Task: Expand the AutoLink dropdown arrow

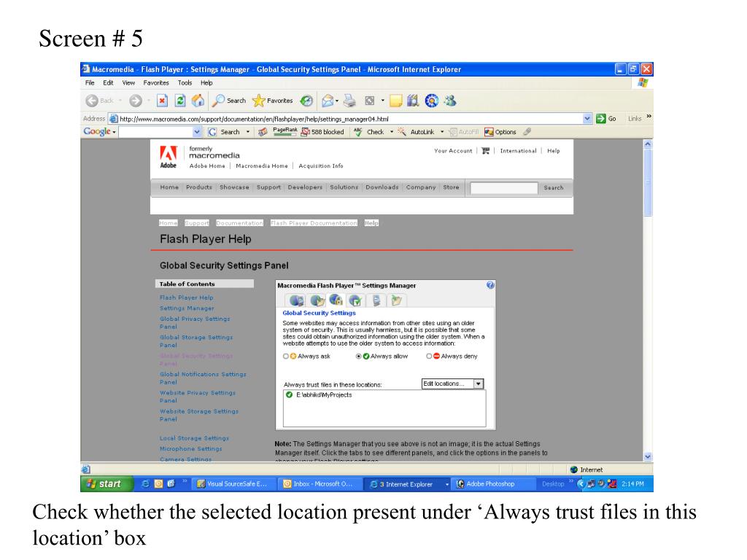Action: pos(442,132)
